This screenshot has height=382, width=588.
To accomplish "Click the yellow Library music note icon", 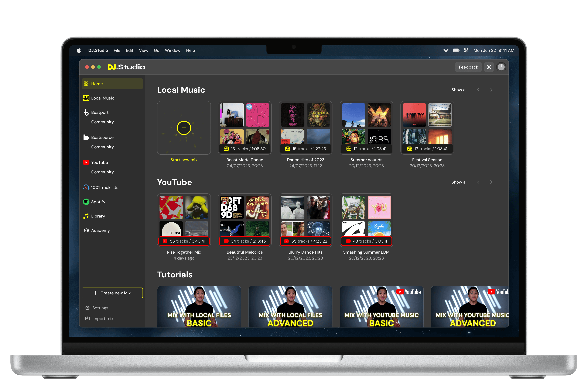I will 86,216.
